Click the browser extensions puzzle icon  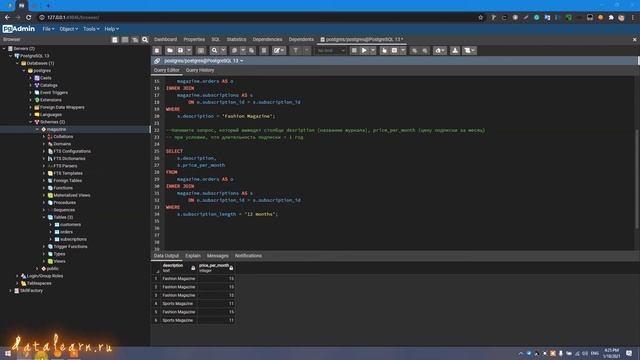[611, 18]
